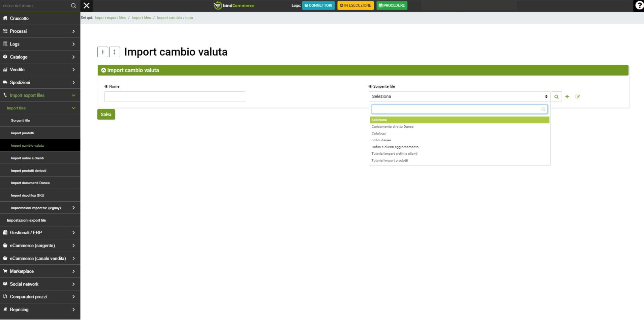The width and height of the screenshot is (644, 320).
Task: Click the expand all sections icon button
Action: click(x=115, y=52)
